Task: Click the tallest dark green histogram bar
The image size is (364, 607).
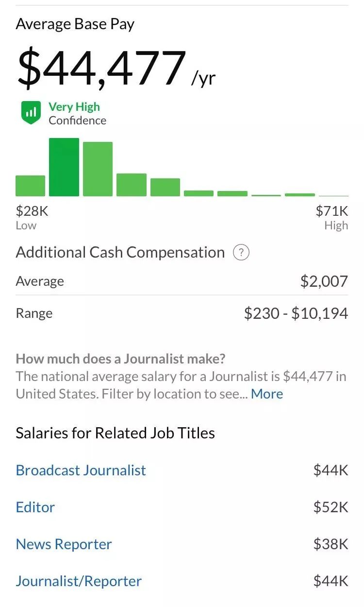Action: [x=64, y=167]
